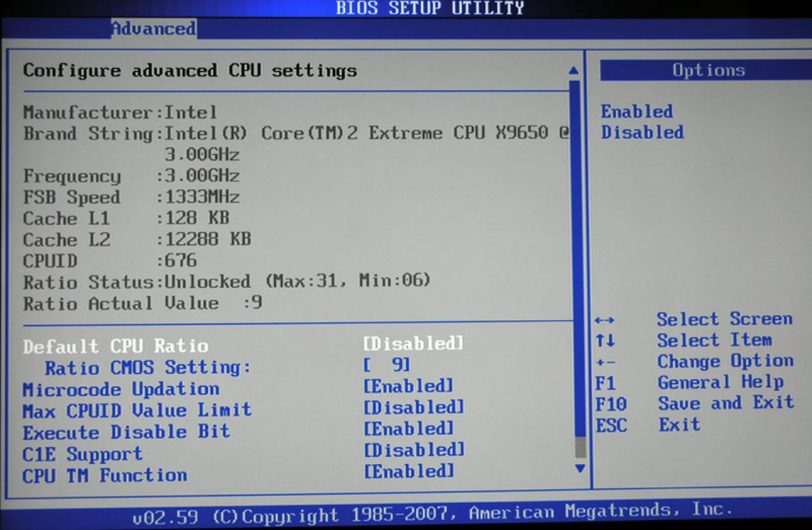This screenshot has height=530, width=812.
Task: Toggle C1E Support [Disabled] value
Action: click(x=414, y=450)
